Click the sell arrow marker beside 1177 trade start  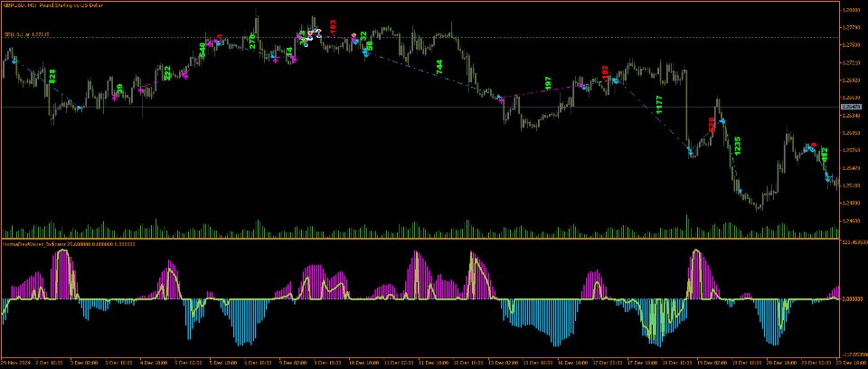pos(615,80)
